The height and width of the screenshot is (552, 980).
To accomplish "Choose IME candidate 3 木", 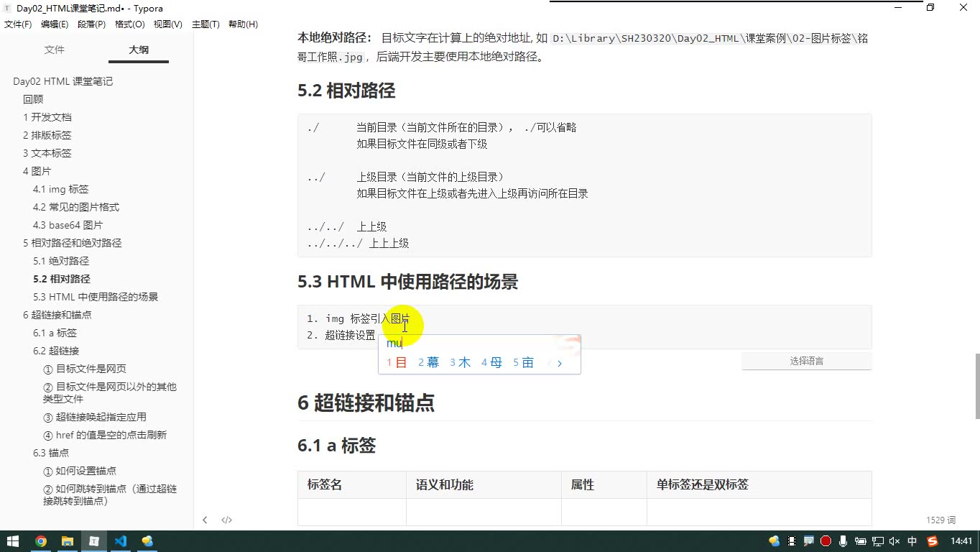I will click(x=461, y=363).
